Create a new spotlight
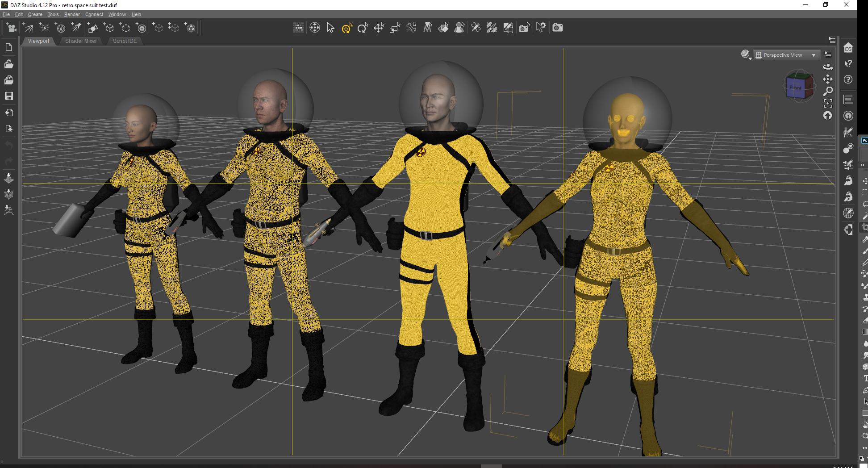The height and width of the screenshot is (468, 868). [76, 28]
